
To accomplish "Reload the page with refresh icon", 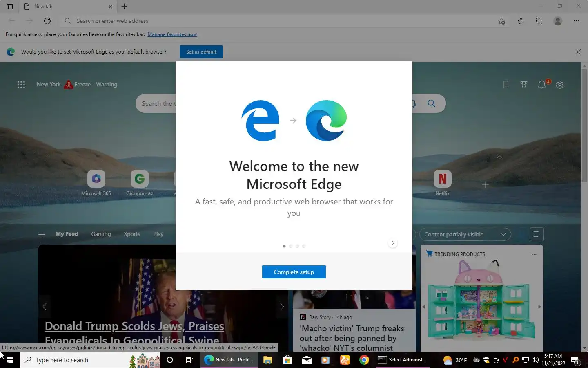I will point(47,21).
